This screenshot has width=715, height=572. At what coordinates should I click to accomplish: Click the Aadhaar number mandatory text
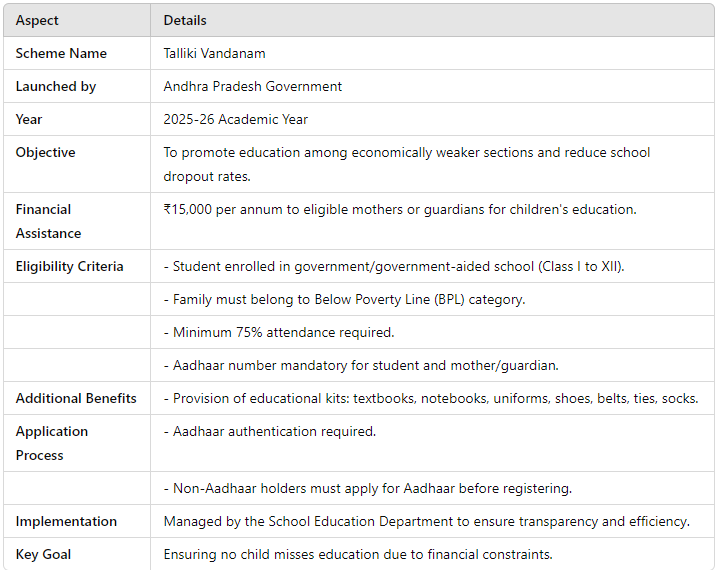pos(361,365)
